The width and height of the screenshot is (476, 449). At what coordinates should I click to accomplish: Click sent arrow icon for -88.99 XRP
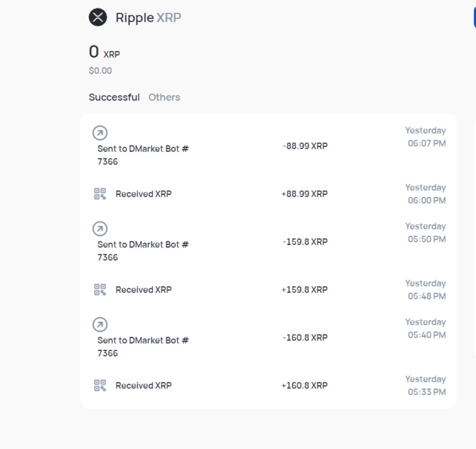point(100,133)
